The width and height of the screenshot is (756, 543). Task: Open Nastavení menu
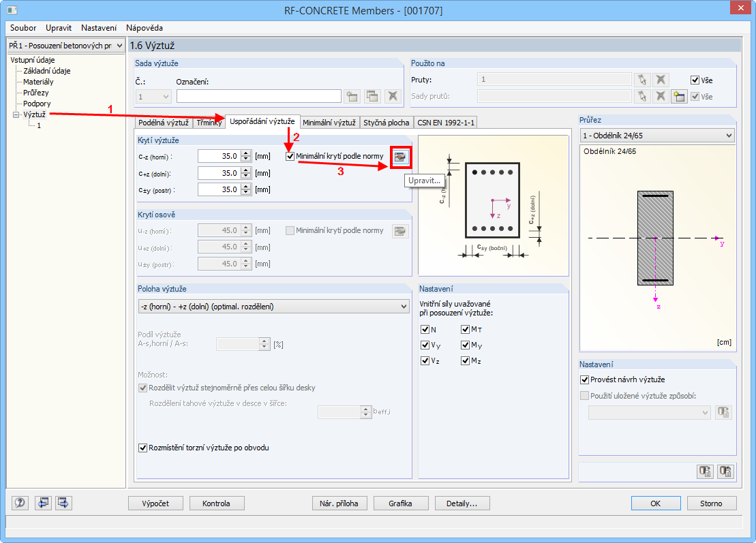tap(99, 28)
